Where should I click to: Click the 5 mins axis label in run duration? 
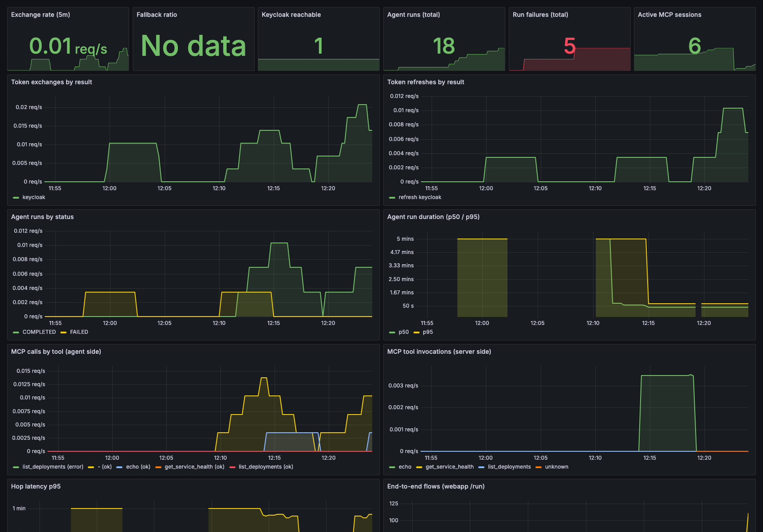click(405, 239)
